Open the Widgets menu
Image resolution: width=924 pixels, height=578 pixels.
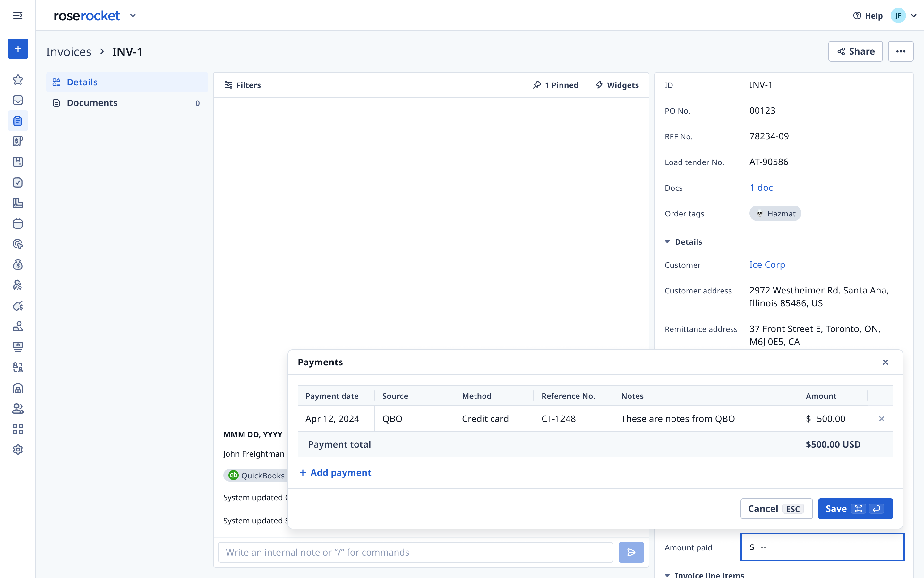click(x=617, y=85)
